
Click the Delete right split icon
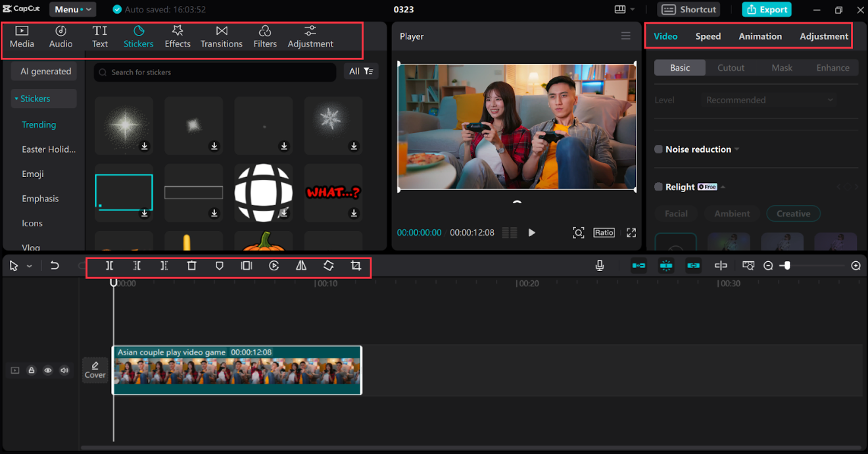(x=164, y=266)
